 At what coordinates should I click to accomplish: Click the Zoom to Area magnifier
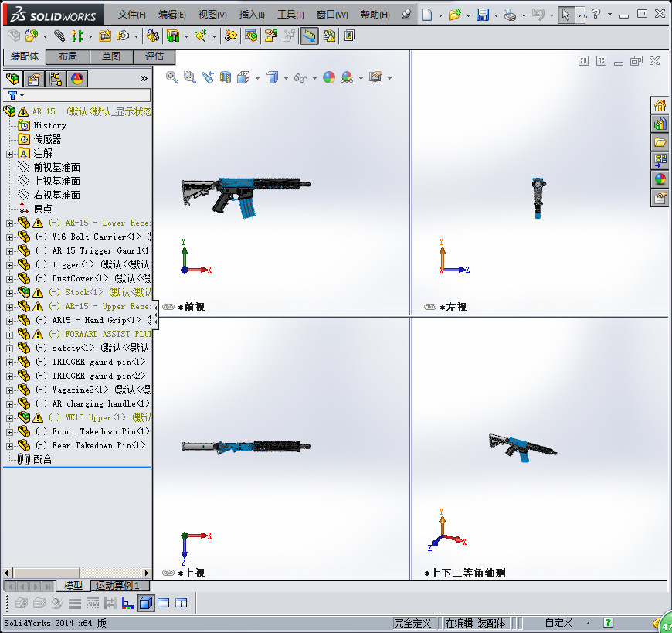tap(189, 77)
